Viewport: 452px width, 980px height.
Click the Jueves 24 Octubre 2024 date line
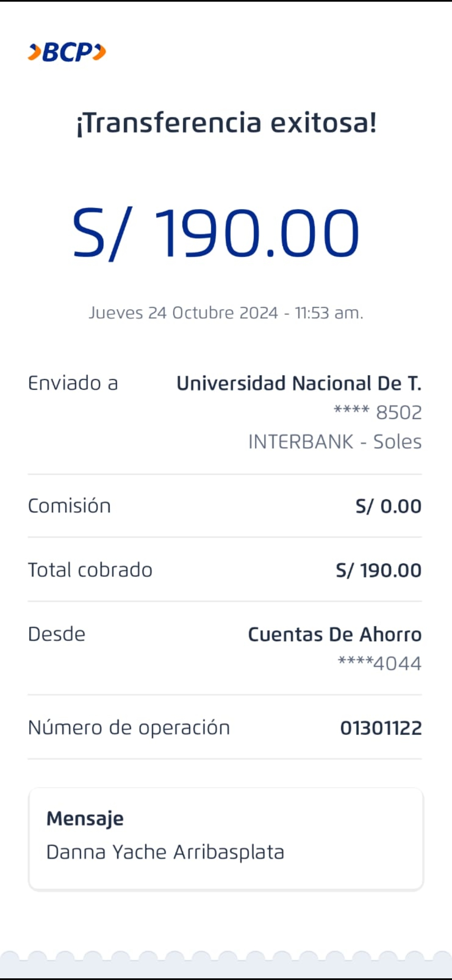(x=226, y=313)
